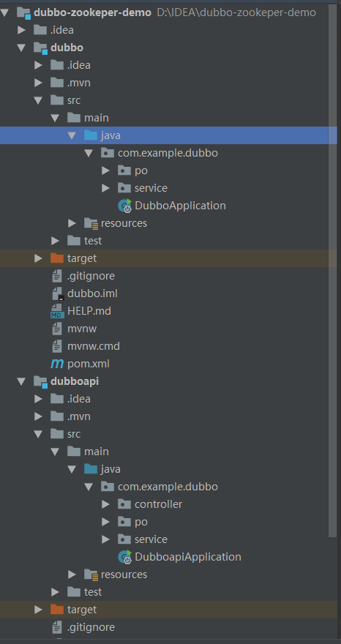
Task: Click the orange target folder icon under dubboapi
Action: [x=56, y=609]
